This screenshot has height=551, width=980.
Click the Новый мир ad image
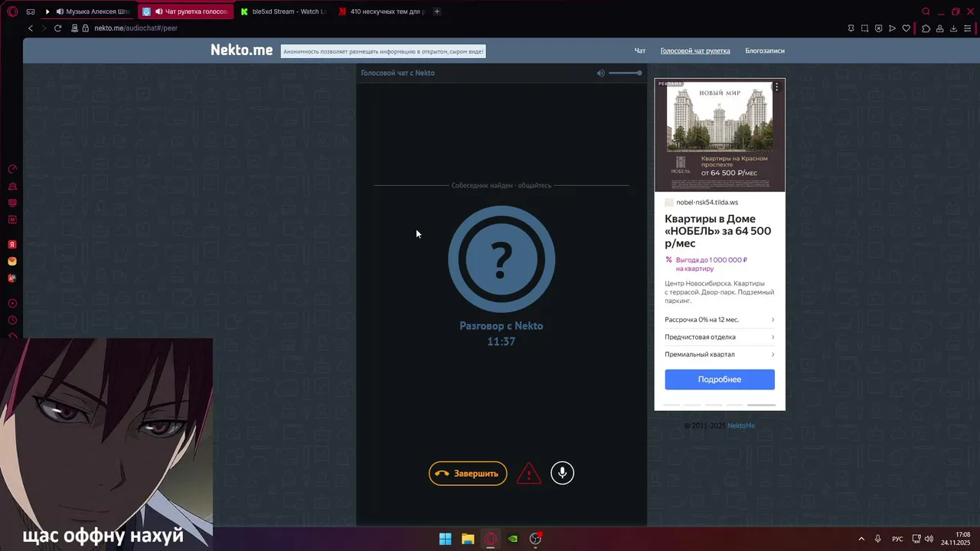click(720, 135)
